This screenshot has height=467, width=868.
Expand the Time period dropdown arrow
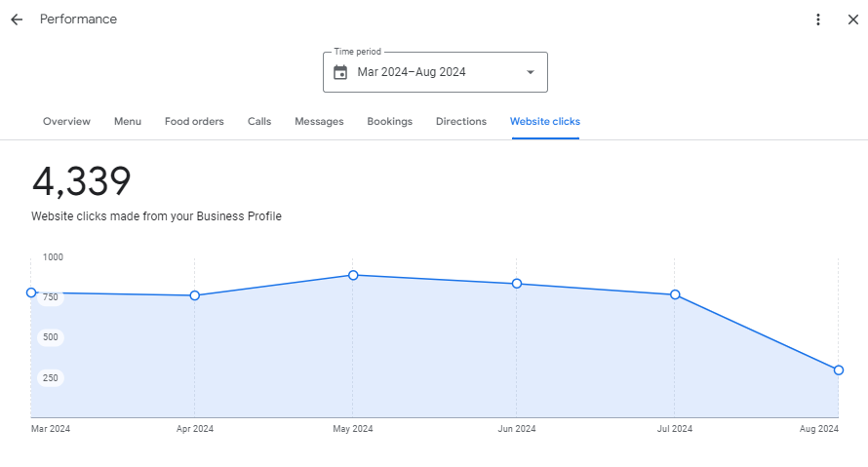click(531, 72)
